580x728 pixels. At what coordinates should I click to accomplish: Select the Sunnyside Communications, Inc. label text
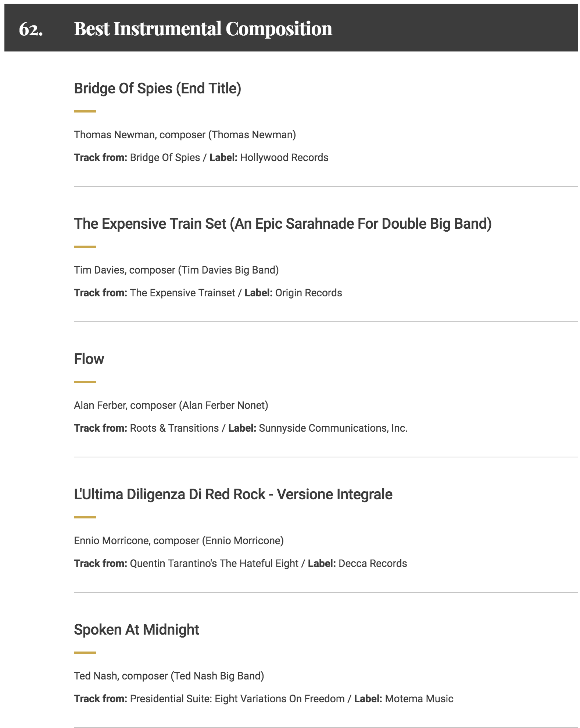pyautogui.click(x=333, y=428)
